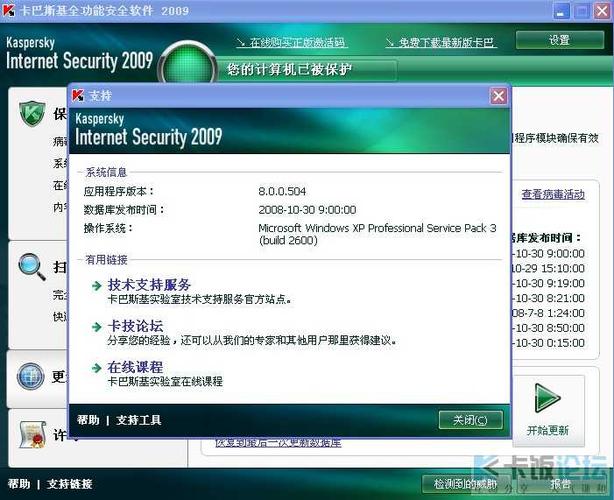Click Kaspersky logo in main window title
The width and height of the screenshot is (614, 500).
(x=9, y=10)
